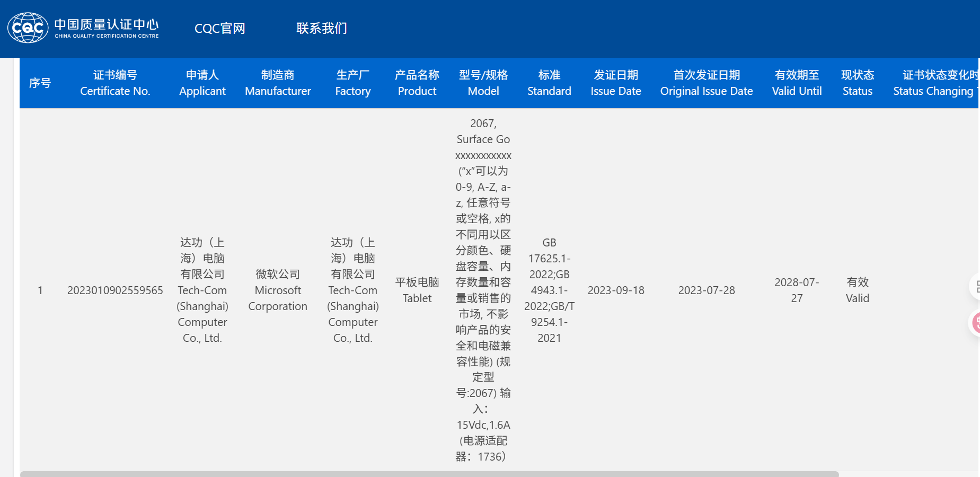This screenshot has width=980, height=477.
Task: Open the CQC官网 menu item
Action: coord(219,29)
